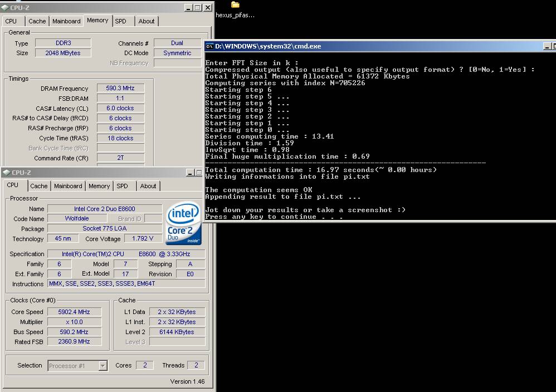Minimize the cmd.exe window

click(547, 46)
